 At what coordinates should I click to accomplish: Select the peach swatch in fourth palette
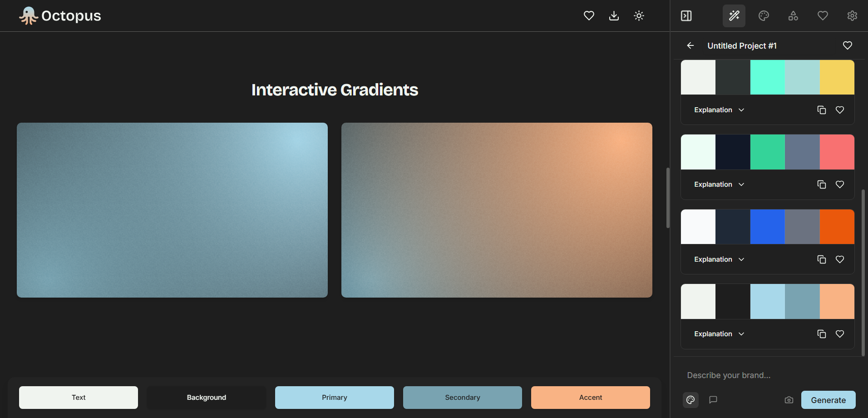[837, 301]
